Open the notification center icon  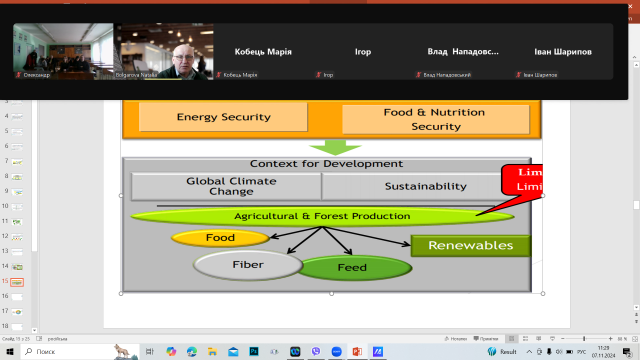point(627,351)
